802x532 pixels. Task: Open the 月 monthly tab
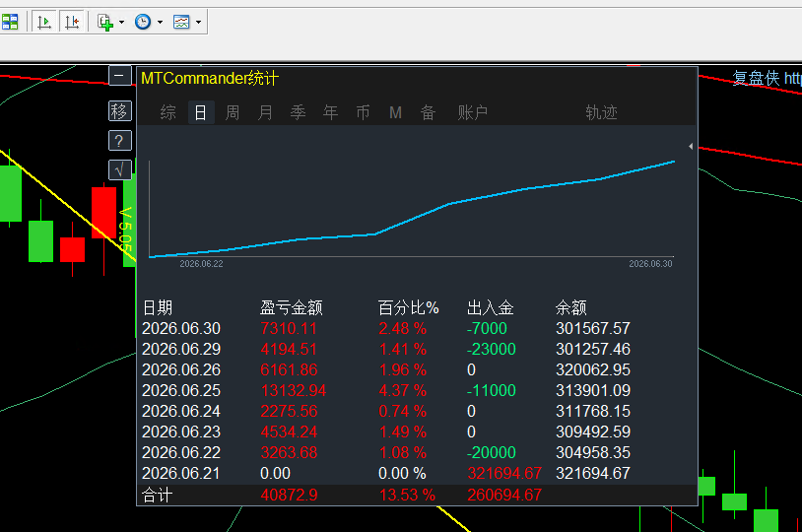pos(265,112)
